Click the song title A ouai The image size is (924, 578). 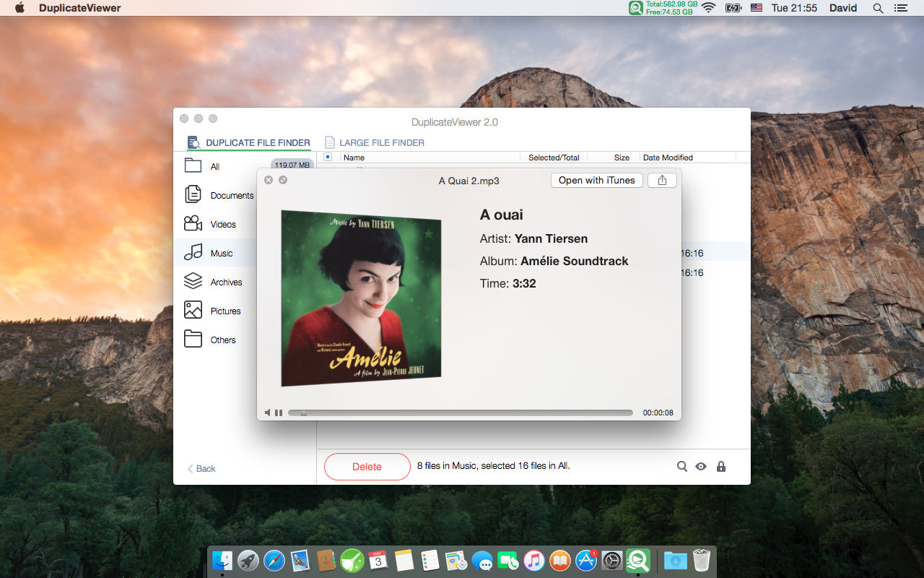502,215
